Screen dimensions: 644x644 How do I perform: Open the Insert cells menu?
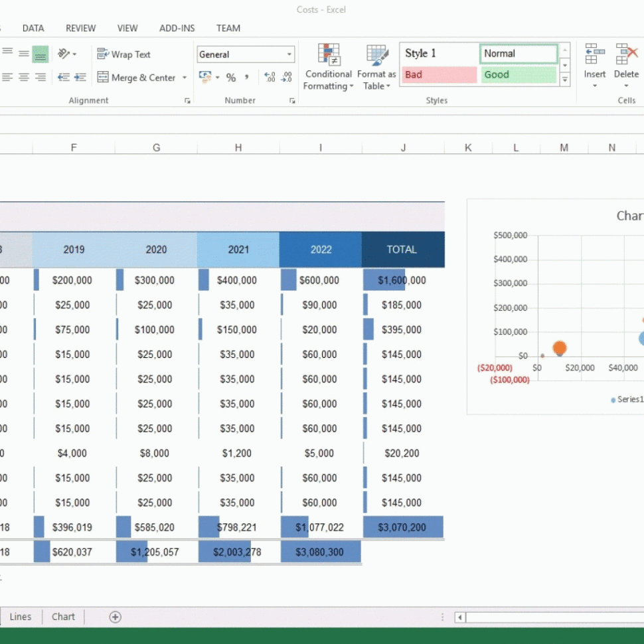click(x=594, y=66)
